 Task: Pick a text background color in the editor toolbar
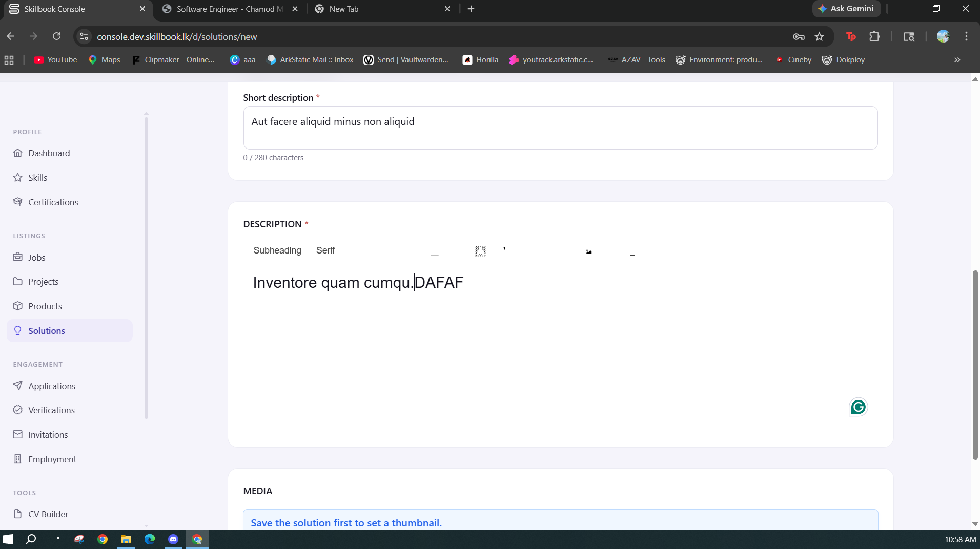click(x=480, y=251)
